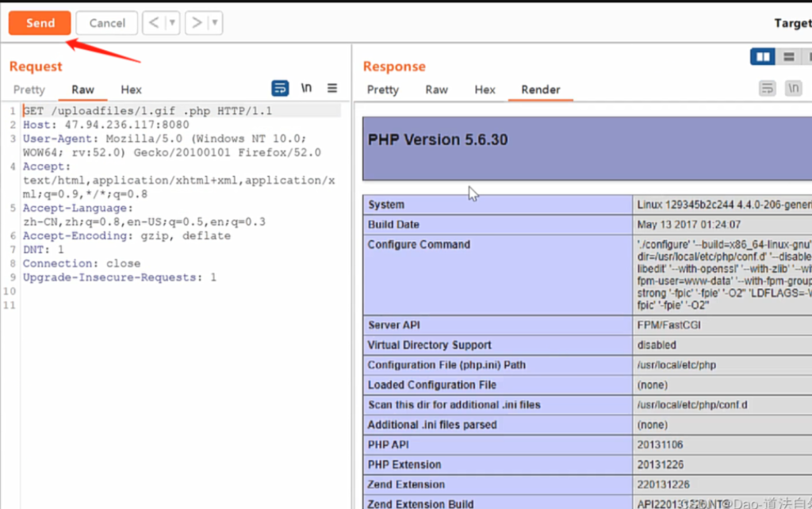Click the FPM/FastCGI value cell
The width and height of the screenshot is (812, 509).
(669, 325)
